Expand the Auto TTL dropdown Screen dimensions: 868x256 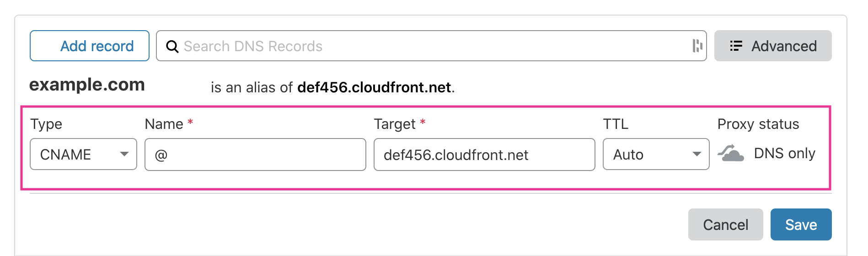click(656, 154)
